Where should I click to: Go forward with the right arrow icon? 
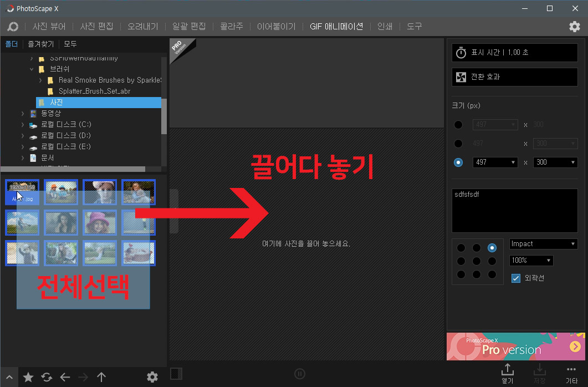[x=83, y=377]
